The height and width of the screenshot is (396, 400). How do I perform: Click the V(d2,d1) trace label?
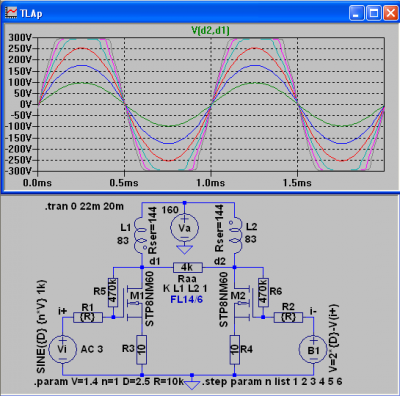coord(210,31)
